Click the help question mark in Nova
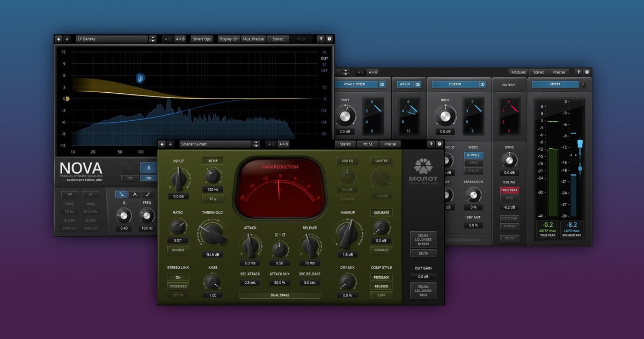 [x=320, y=39]
